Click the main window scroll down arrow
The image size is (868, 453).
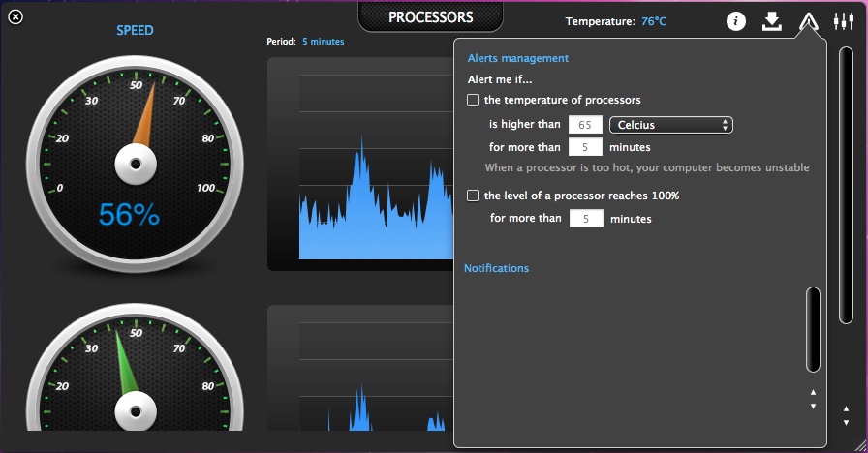(846, 423)
